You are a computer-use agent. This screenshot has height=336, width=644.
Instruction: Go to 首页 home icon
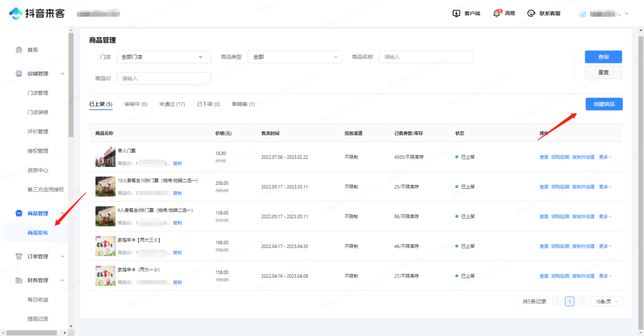19,50
